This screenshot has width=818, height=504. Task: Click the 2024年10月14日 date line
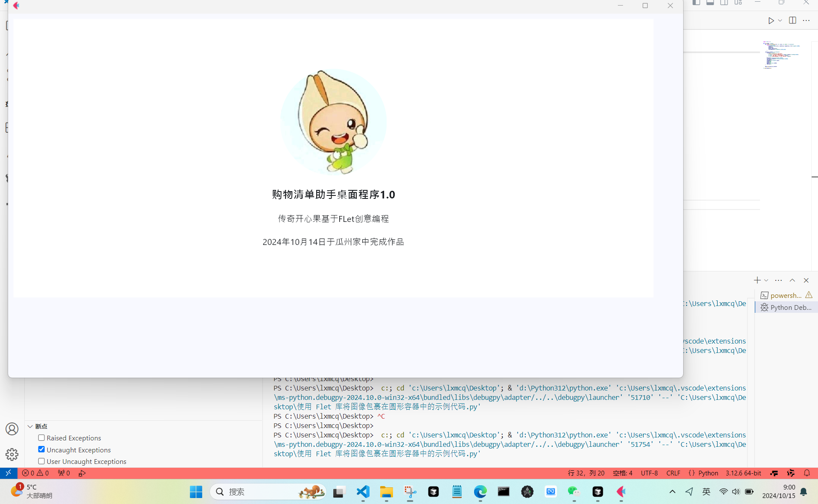[x=333, y=242]
